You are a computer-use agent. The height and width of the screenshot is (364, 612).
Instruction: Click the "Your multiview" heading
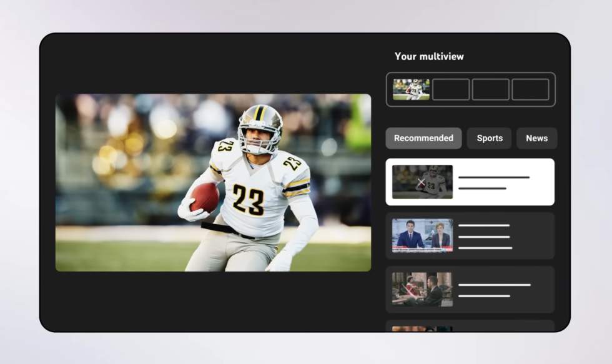429,56
